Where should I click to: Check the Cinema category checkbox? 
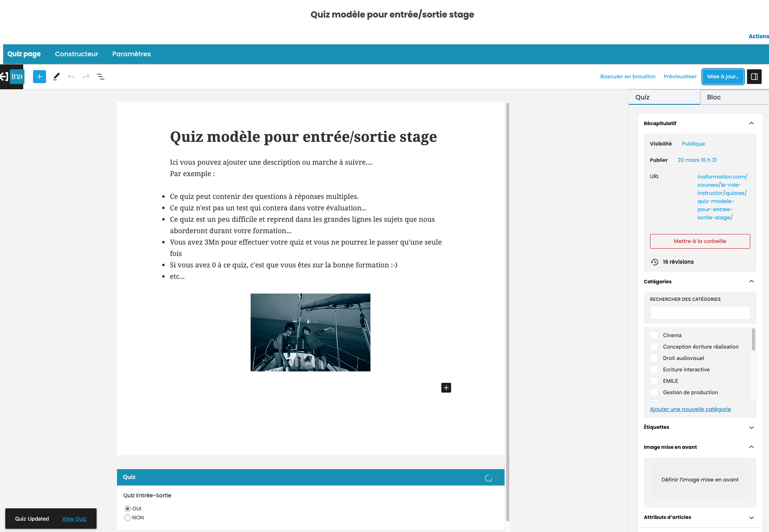[654, 335]
